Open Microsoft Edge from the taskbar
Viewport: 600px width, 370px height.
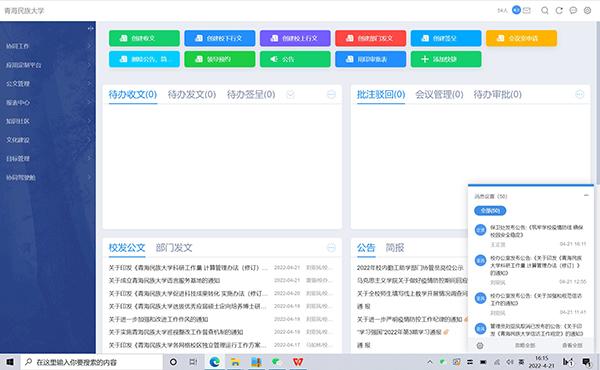(215, 362)
